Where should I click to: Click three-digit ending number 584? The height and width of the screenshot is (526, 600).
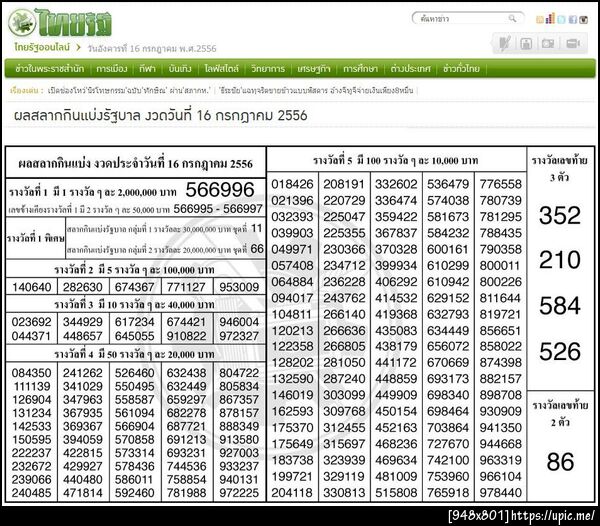tap(560, 306)
